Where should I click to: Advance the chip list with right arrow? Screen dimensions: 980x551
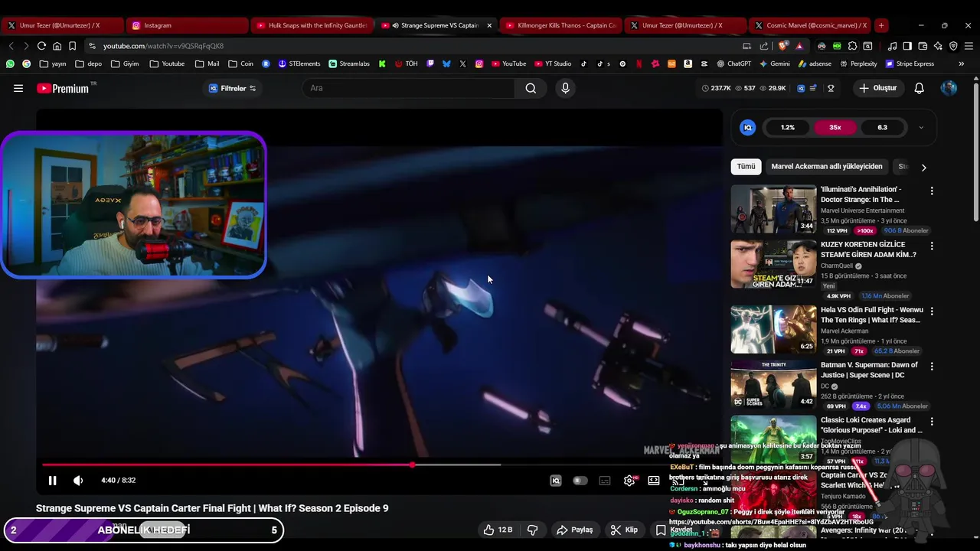[923, 167]
